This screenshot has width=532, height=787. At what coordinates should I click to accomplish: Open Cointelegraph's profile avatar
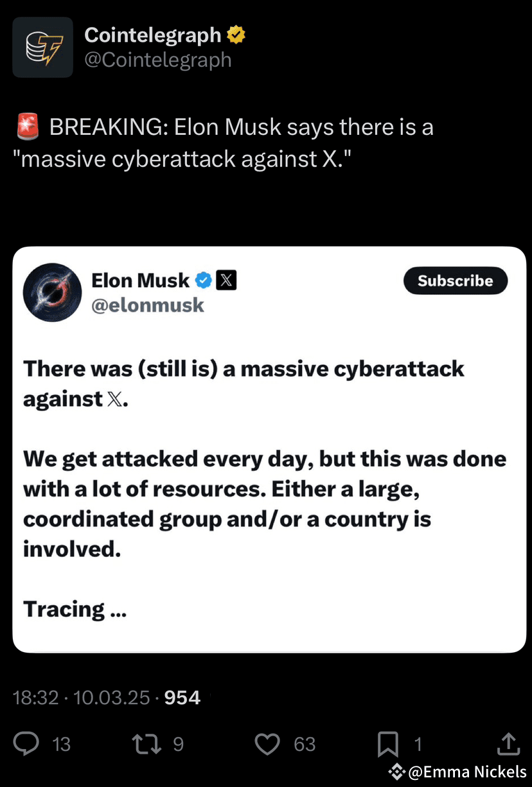click(42, 47)
